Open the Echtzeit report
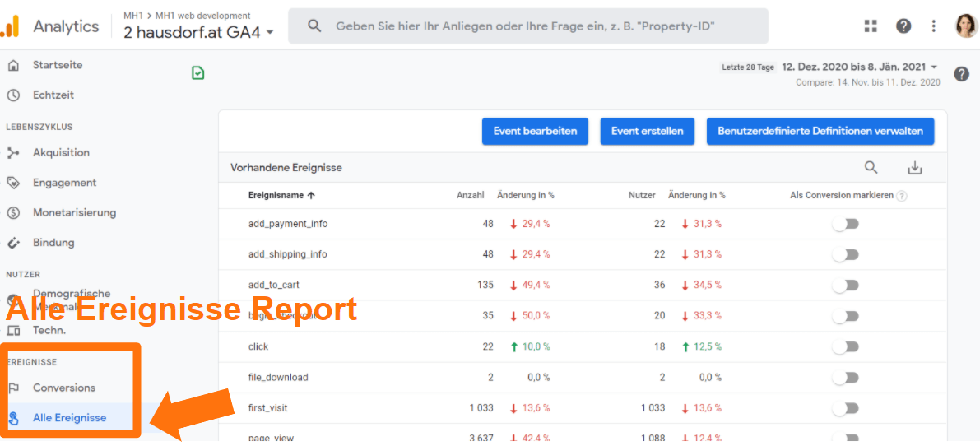This screenshot has height=446, width=980. point(53,95)
